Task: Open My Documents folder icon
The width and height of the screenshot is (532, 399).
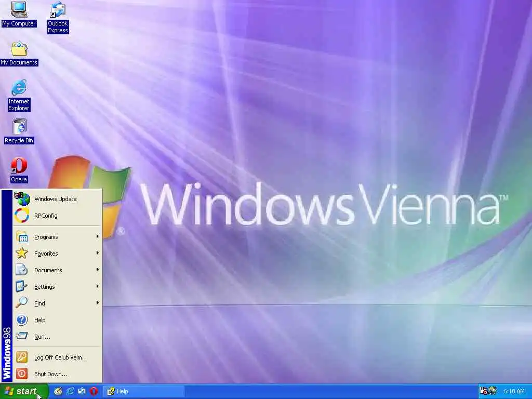Action: pyautogui.click(x=19, y=54)
